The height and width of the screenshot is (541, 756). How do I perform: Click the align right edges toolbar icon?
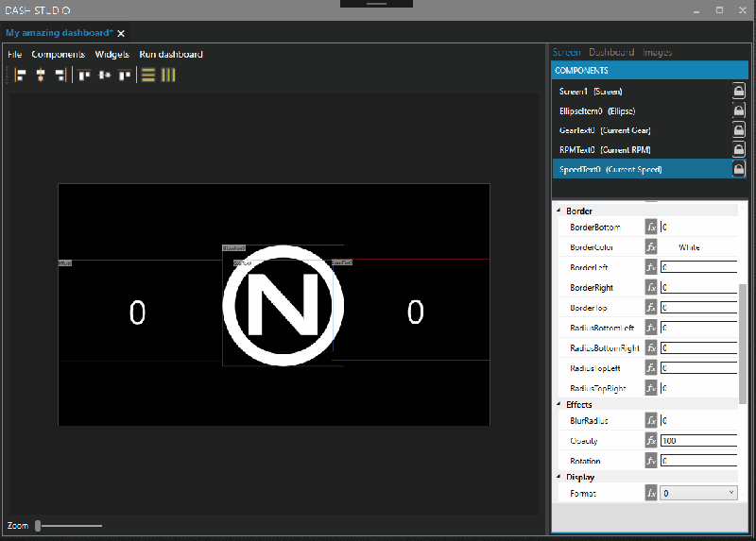click(x=60, y=76)
